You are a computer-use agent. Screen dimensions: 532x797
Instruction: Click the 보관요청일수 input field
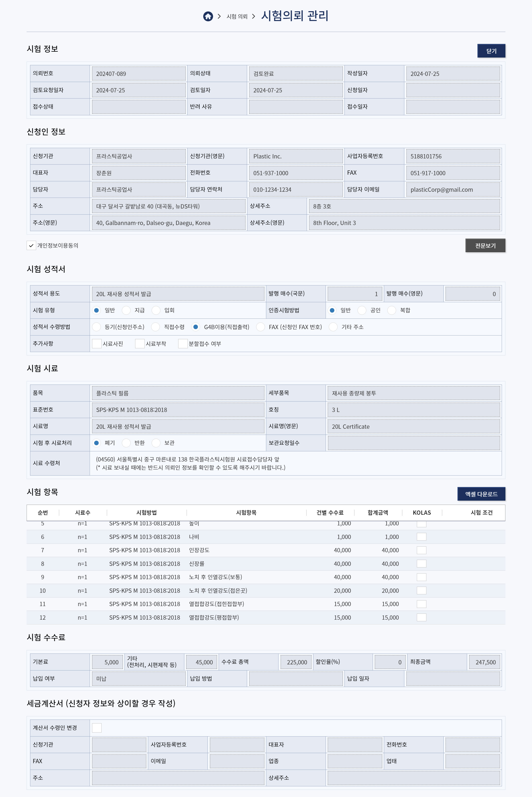pos(413,443)
